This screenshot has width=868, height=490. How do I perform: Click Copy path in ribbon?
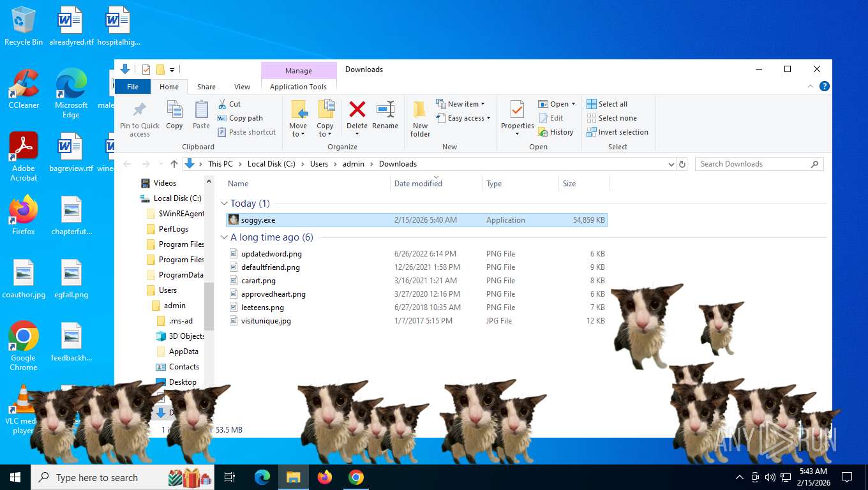[240, 118]
